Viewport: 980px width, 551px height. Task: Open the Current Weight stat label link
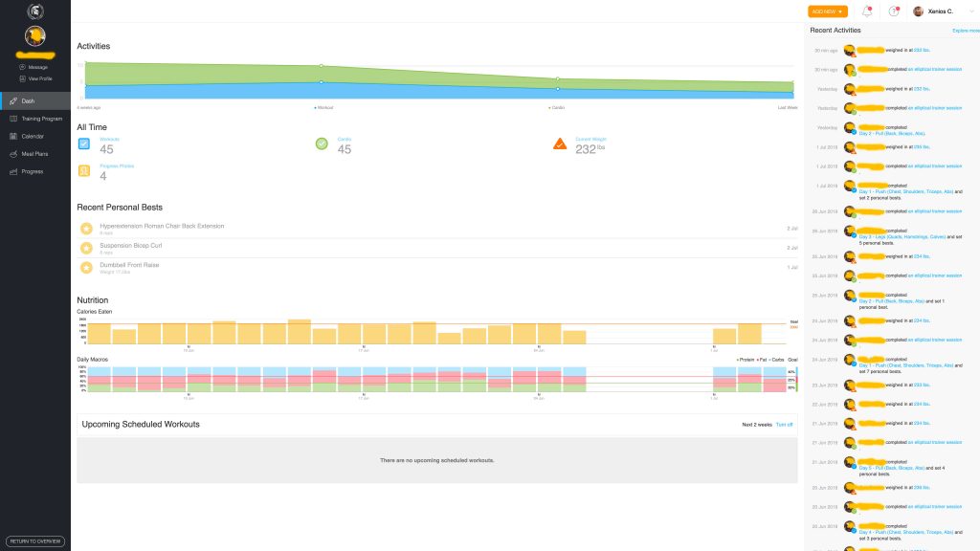coord(590,140)
